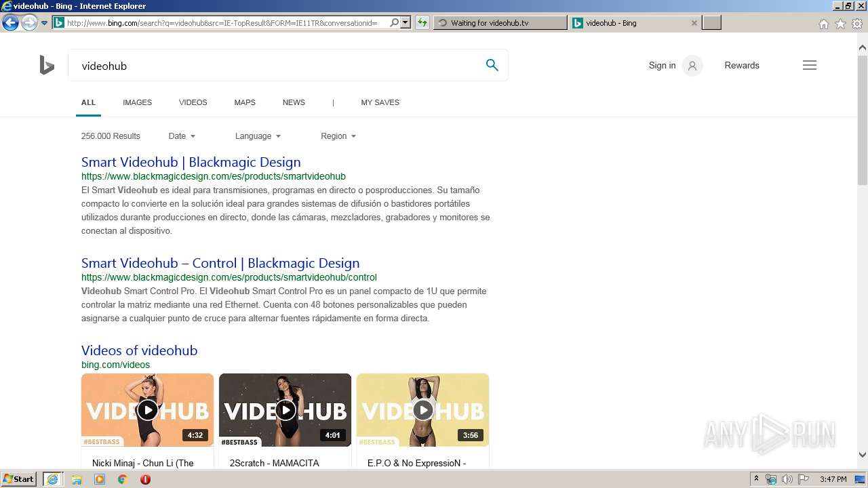
Task: Switch to the 'Waiting for videohub.tv' browser tab
Action: pos(500,23)
